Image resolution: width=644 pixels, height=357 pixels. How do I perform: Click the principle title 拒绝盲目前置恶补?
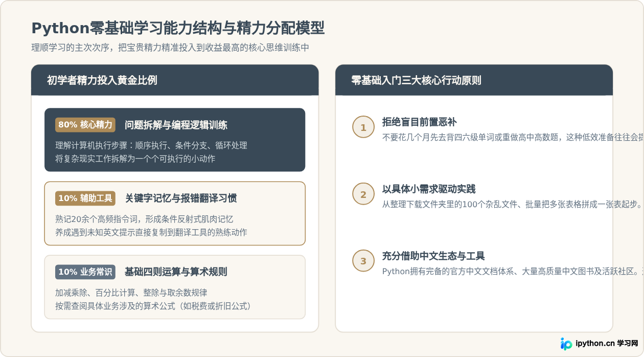click(x=420, y=122)
